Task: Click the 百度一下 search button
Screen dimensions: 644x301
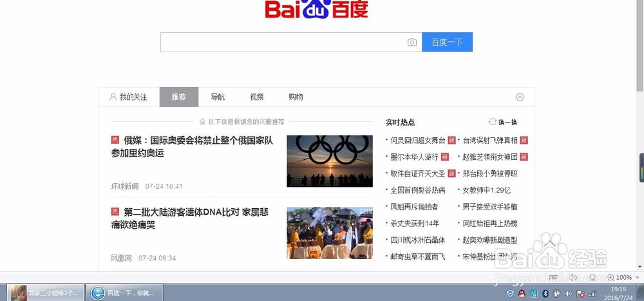Action: [447, 42]
